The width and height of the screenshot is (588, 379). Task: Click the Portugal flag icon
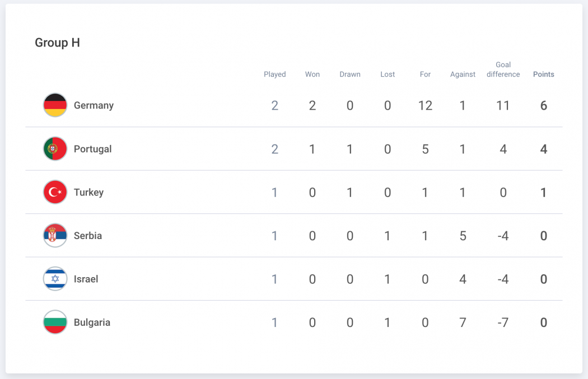coord(55,148)
